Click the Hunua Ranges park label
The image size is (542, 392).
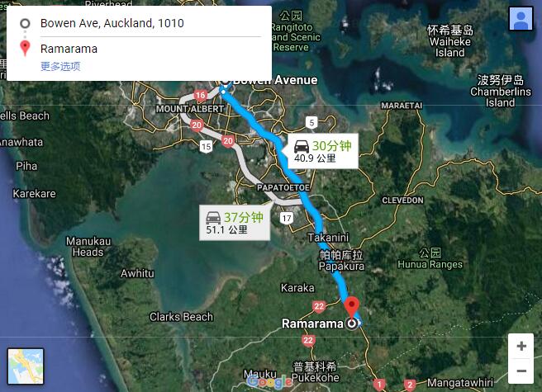430,264
